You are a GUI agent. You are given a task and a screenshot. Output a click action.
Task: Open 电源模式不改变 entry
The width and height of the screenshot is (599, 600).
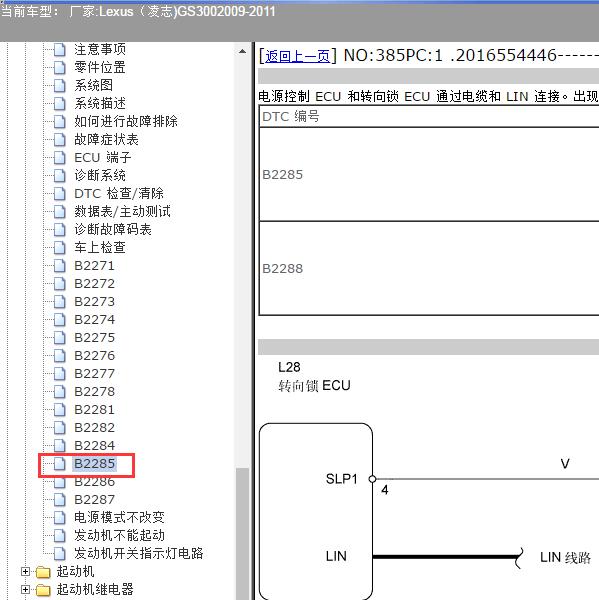coord(119,517)
